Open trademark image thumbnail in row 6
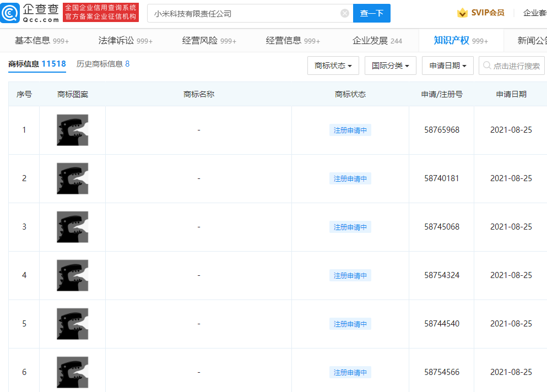 (73, 373)
